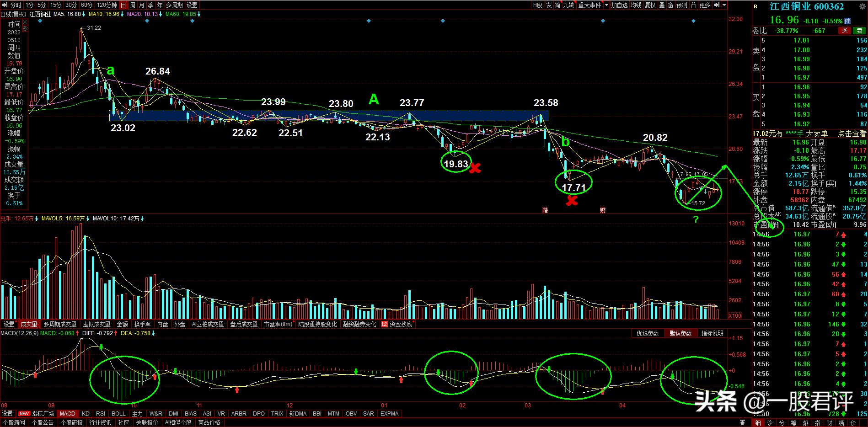Open the dropdown arrow next to 重大事件

click(607, 5)
